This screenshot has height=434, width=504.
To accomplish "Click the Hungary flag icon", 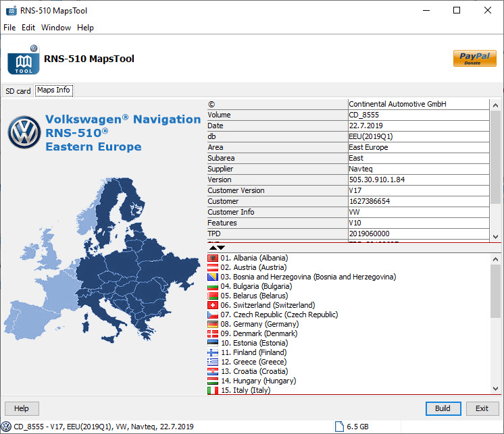I will [212, 381].
